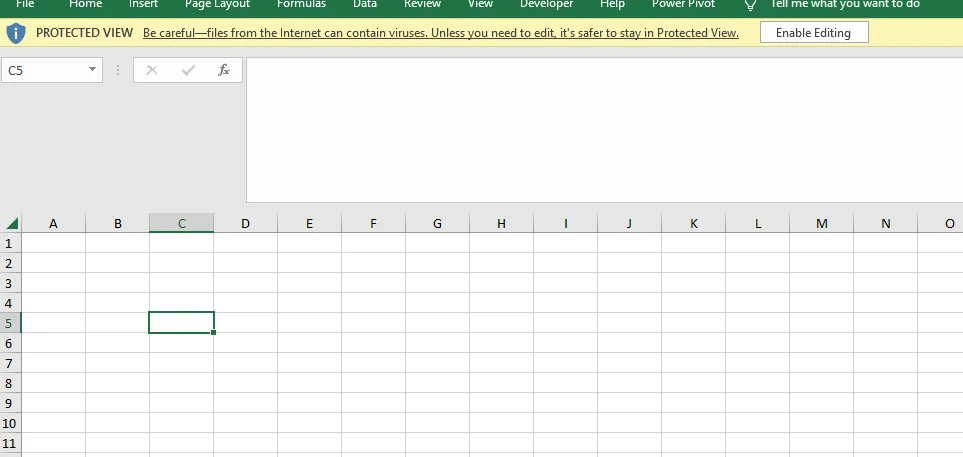Select row 10 header
Image resolution: width=963 pixels, height=457 pixels.
click(10, 423)
